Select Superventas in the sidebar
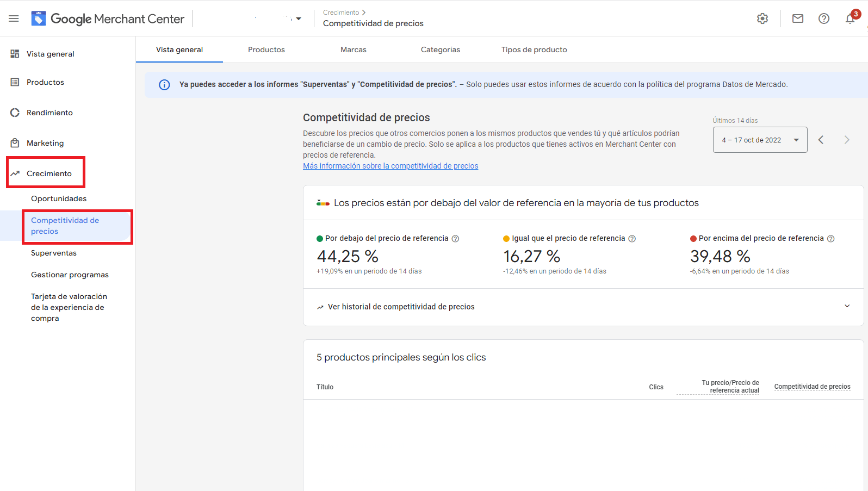This screenshot has width=868, height=491. click(54, 253)
